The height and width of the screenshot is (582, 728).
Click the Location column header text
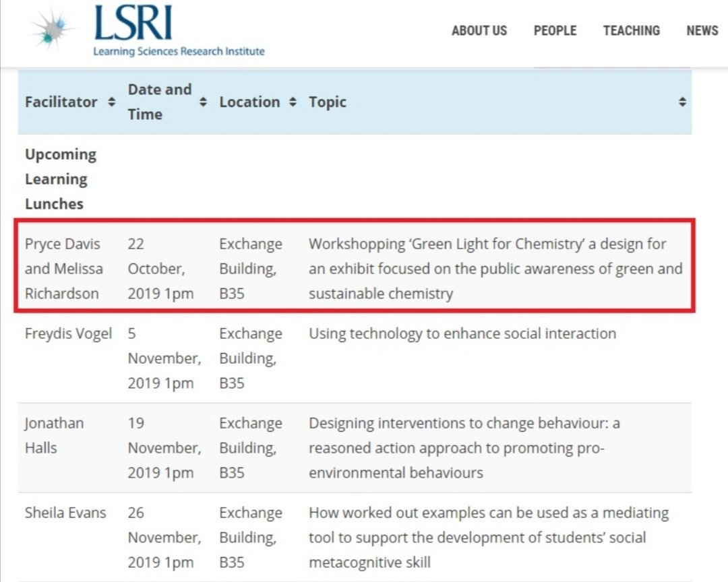(x=249, y=102)
